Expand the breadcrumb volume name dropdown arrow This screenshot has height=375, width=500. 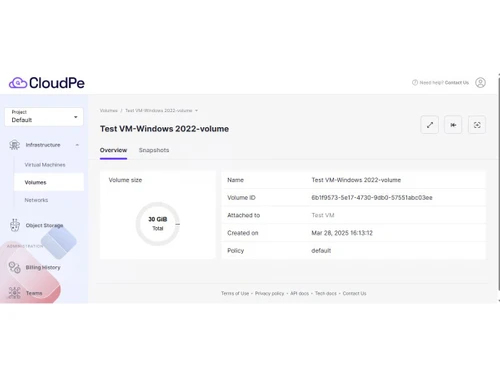(196, 110)
